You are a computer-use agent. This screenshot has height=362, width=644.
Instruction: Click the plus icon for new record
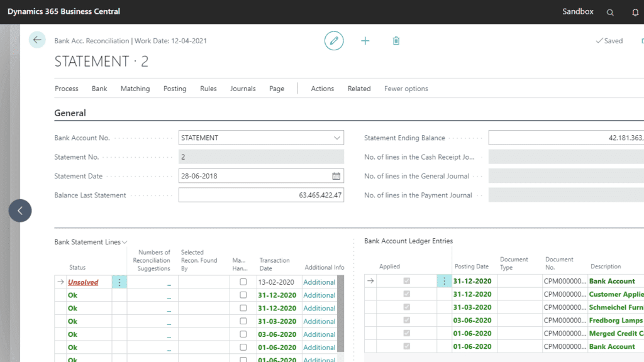tap(365, 41)
